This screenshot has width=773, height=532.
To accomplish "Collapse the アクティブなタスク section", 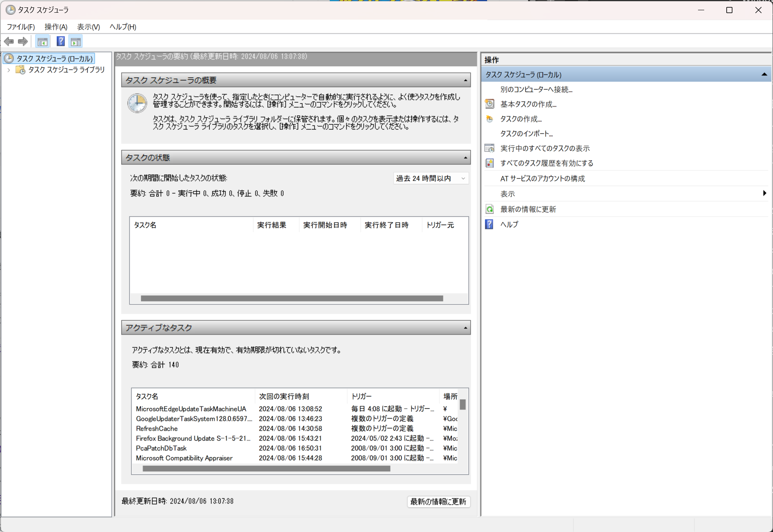I will [465, 328].
